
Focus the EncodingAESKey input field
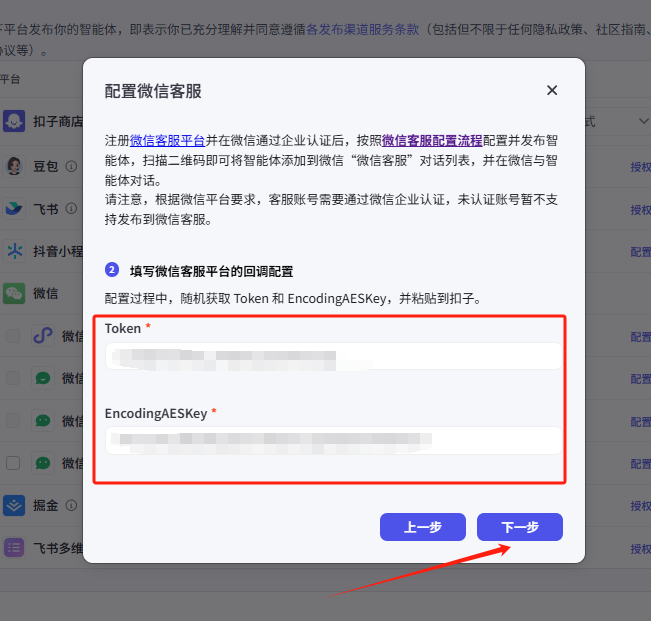click(x=334, y=440)
